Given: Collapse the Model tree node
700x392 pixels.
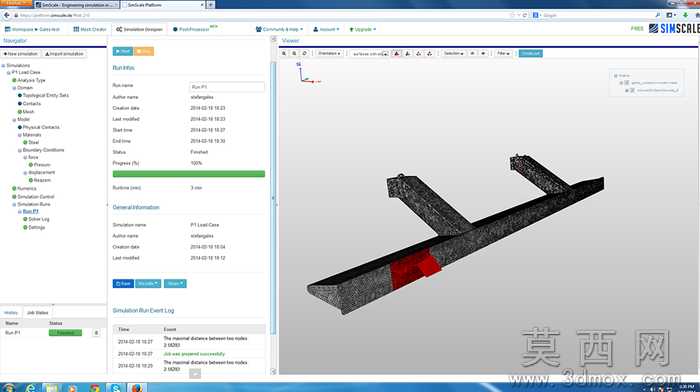Looking at the screenshot, I should click(14, 120).
